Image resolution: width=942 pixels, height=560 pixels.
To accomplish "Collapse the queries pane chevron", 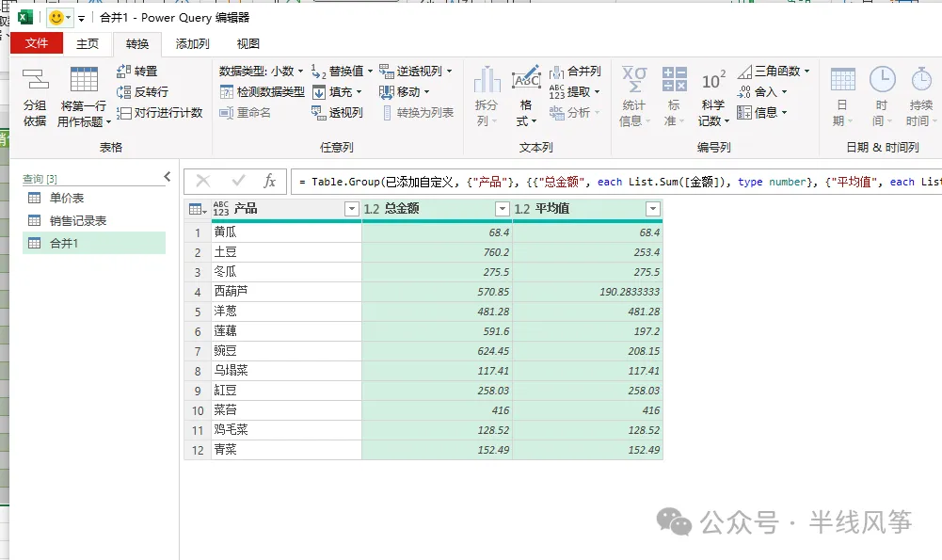I will click(167, 177).
